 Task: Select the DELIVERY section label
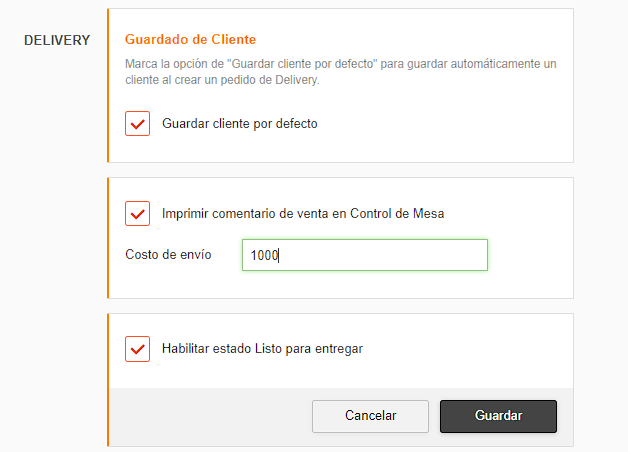point(58,40)
